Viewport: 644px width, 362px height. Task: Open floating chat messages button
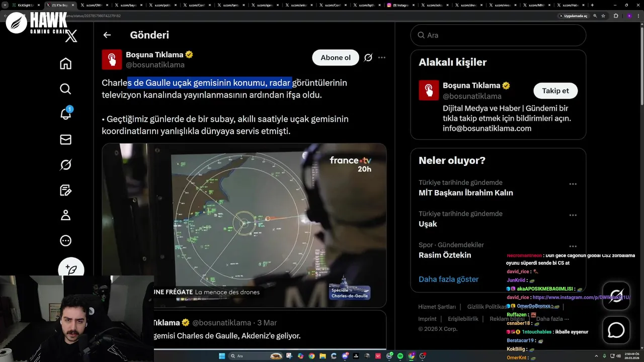coord(616,330)
